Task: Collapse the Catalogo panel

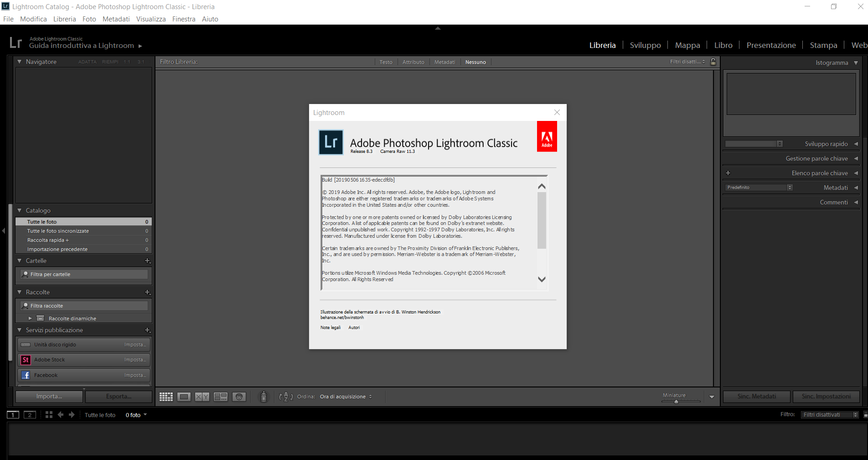Action: (19, 210)
